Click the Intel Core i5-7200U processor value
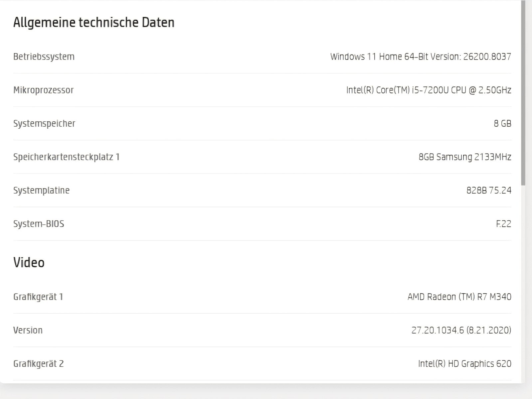This screenshot has height=399, width=532. tap(429, 90)
